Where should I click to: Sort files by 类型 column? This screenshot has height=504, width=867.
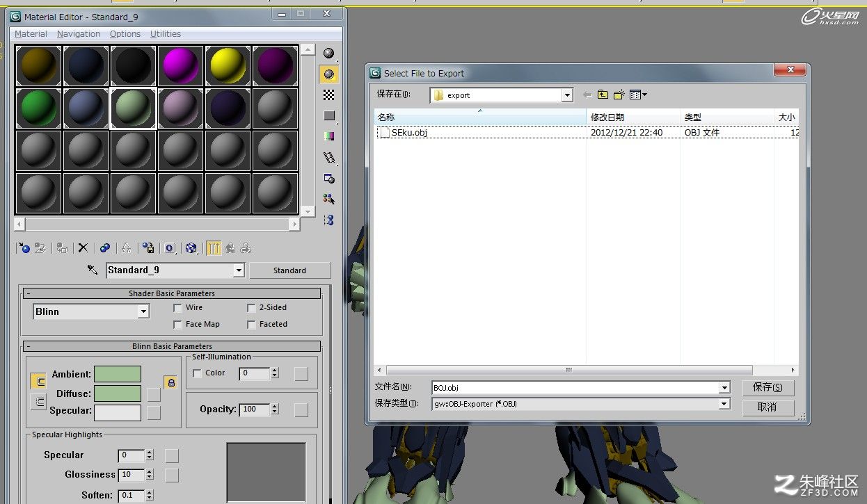coord(727,117)
